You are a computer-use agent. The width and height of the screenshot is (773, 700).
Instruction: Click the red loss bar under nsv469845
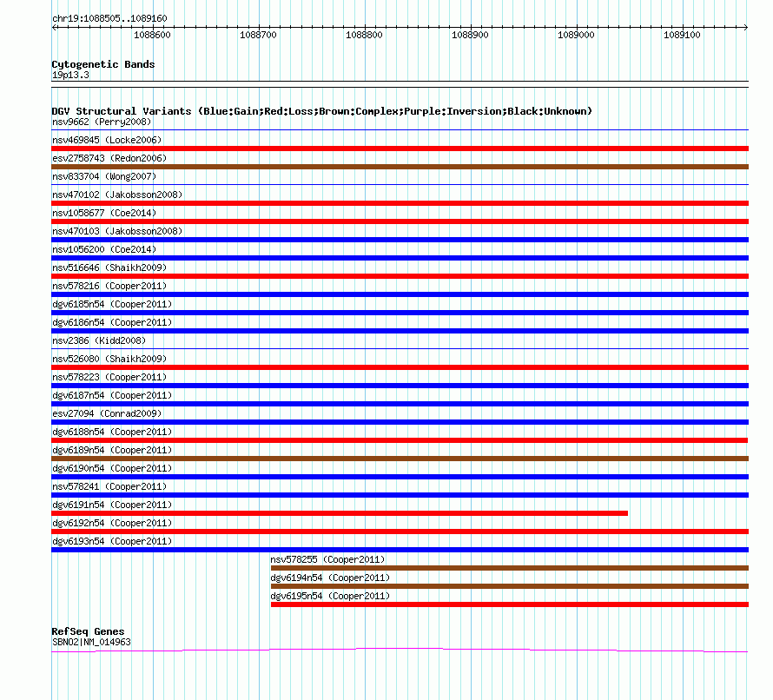(400, 149)
